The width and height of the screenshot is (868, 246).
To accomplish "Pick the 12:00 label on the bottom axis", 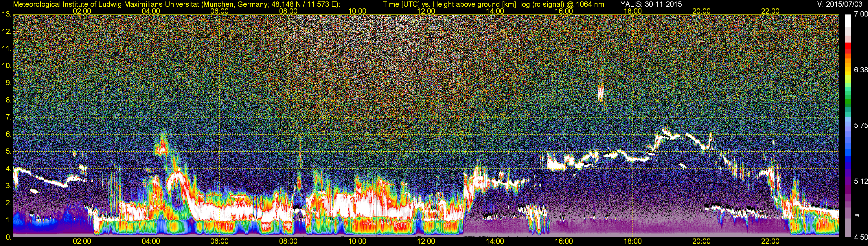I will 426,241.
